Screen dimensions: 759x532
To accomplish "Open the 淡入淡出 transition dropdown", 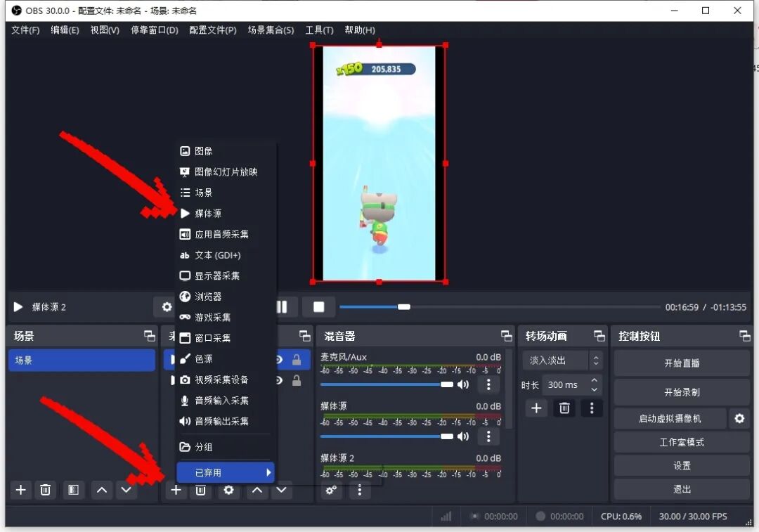I will (x=562, y=360).
